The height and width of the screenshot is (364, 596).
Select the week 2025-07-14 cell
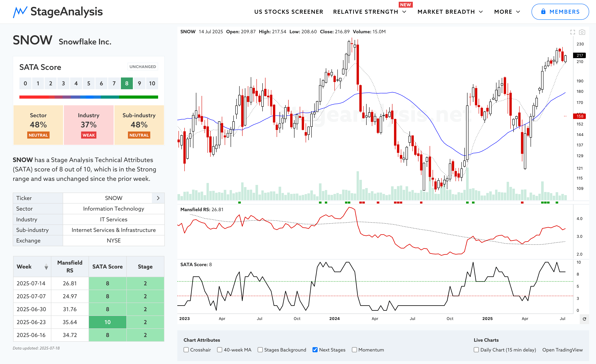32,283
